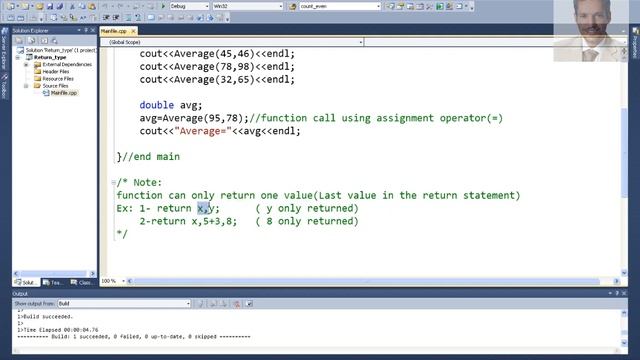Screen dimensions: 640x360
Task: Click the Open File folder icon
Action: 40,6
